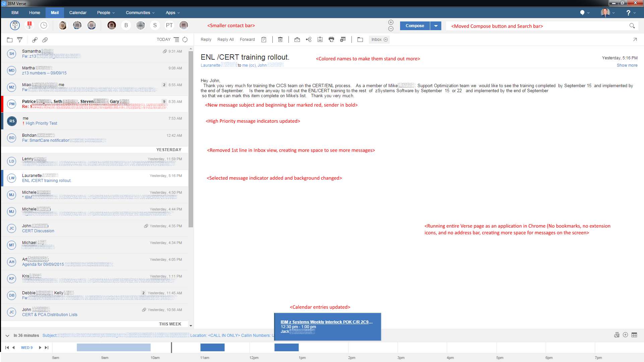644x362 pixels.
Task: Remove a contact with the minus circle icon
Action: tap(391, 29)
